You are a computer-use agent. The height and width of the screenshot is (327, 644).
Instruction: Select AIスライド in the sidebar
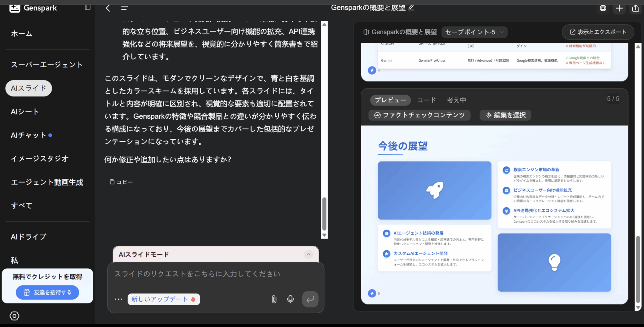(x=29, y=88)
